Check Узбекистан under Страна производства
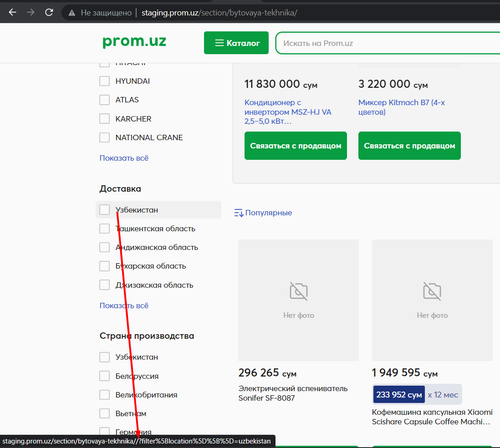The width and height of the screenshot is (500, 448). tap(104, 357)
